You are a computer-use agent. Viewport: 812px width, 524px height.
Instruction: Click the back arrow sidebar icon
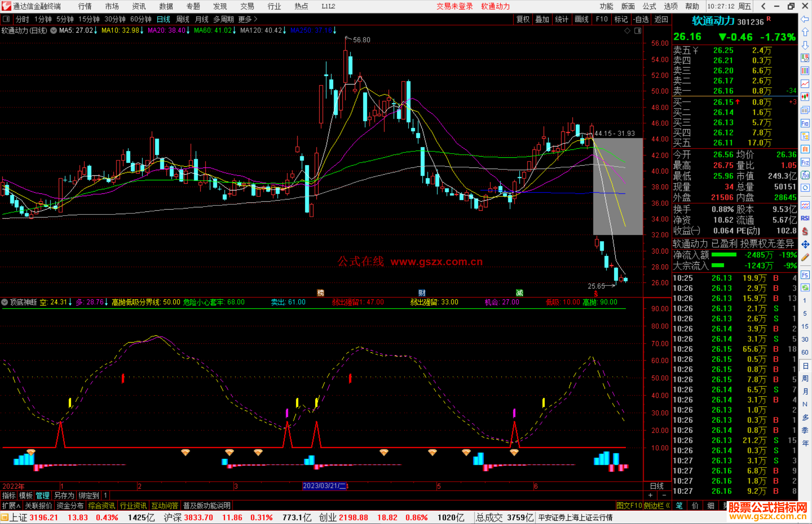(805, 19)
